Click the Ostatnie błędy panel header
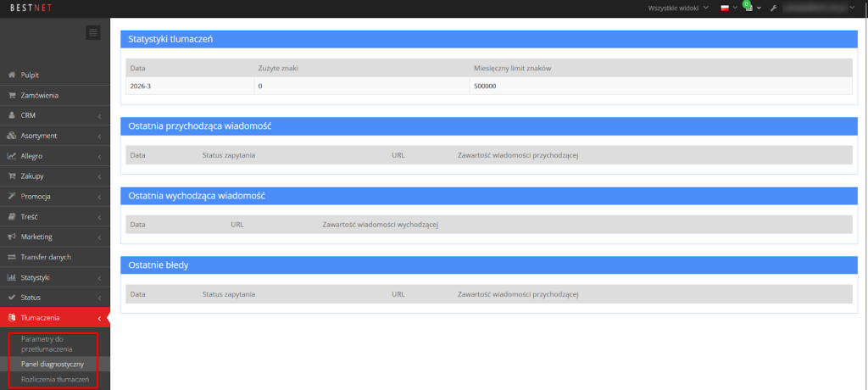The width and height of the screenshot is (868, 390). click(x=489, y=265)
